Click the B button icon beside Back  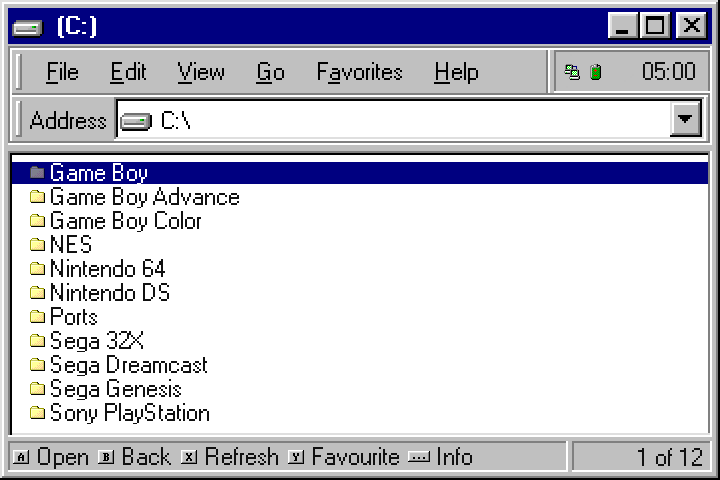(x=106, y=457)
